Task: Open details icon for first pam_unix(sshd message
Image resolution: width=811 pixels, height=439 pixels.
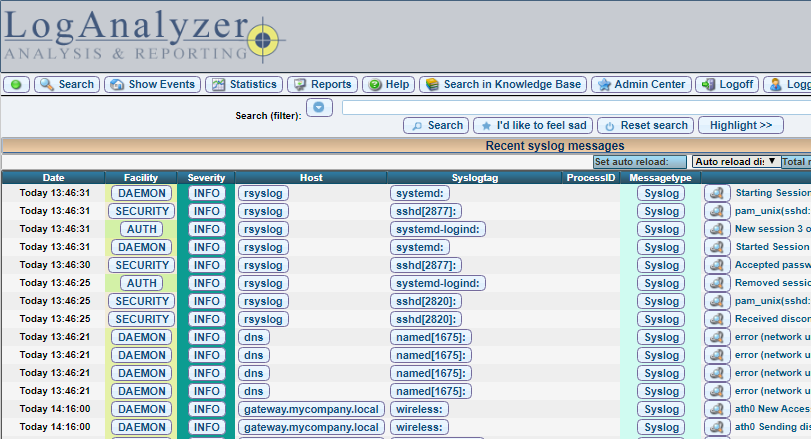Action: click(x=717, y=211)
